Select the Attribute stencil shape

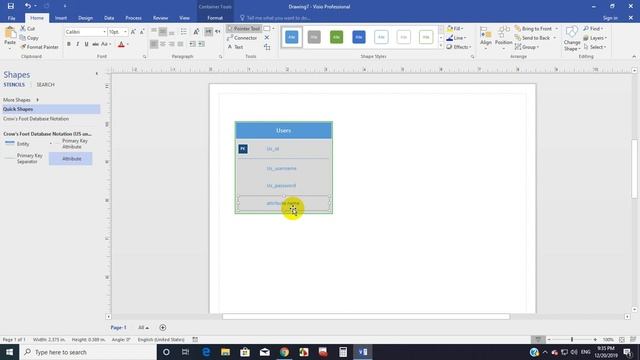[71, 158]
